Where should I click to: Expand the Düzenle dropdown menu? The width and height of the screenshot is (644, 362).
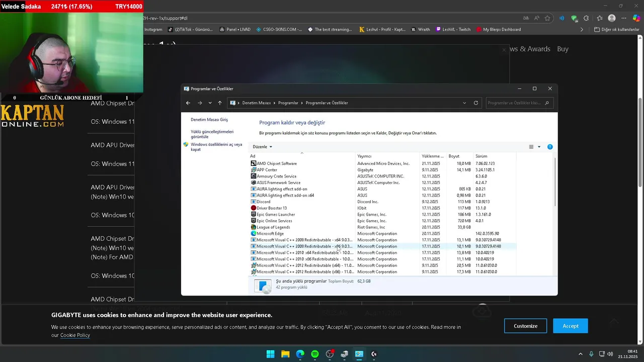pyautogui.click(x=263, y=147)
